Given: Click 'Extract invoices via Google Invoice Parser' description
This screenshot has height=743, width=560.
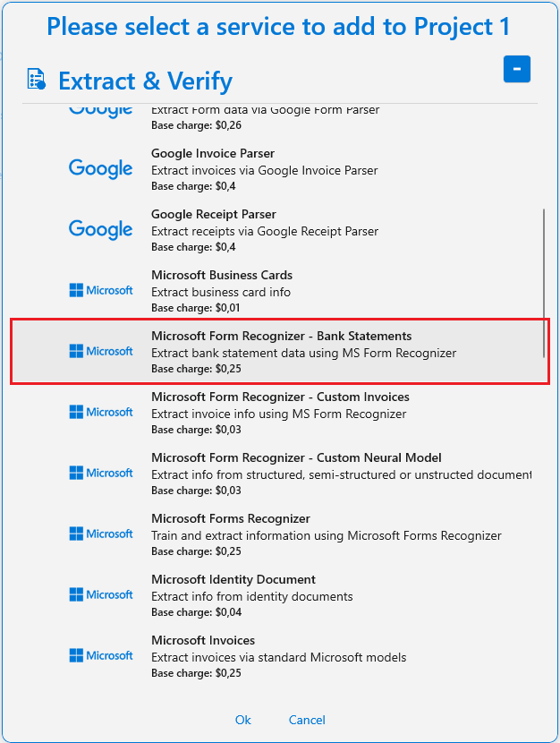Looking at the screenshot, I should click(x=264, y=170).
